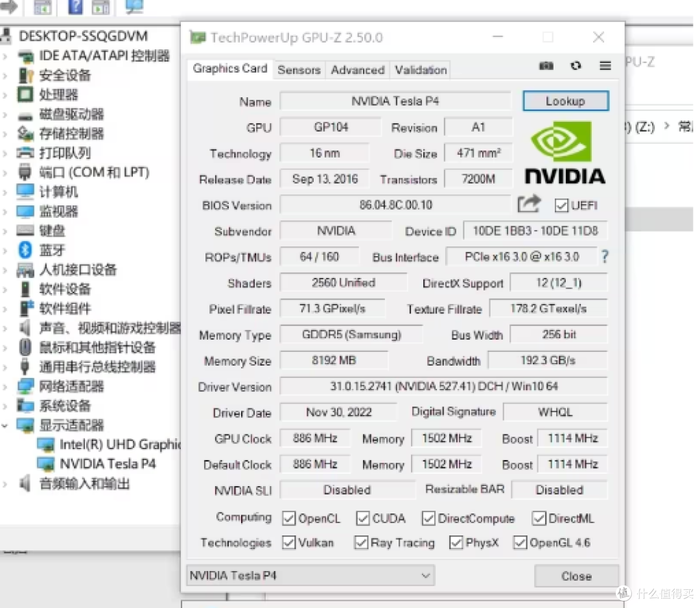Click the network adapters (网络适配器) icon
700x608 pixels.
coord(25,386)
